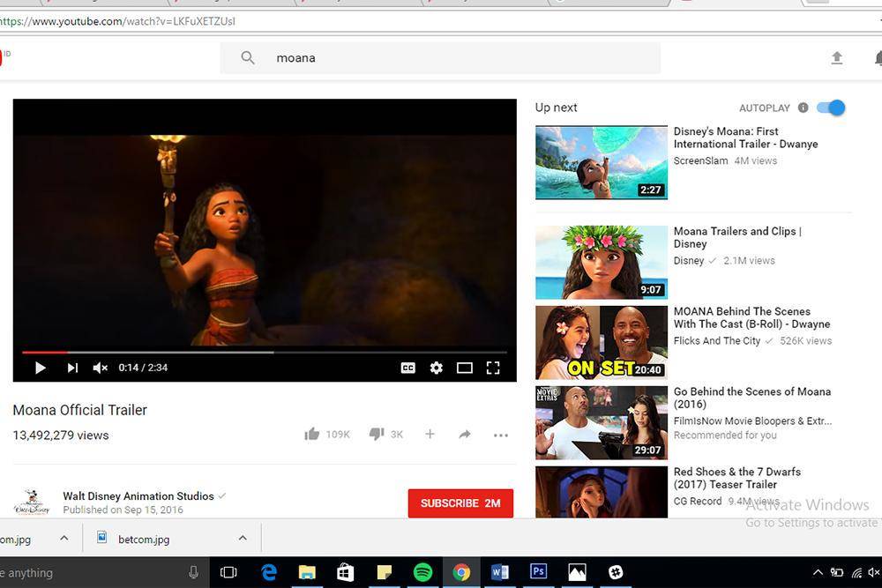
Task: Click the Moana Official Trailer title
Action: point(80,410)
